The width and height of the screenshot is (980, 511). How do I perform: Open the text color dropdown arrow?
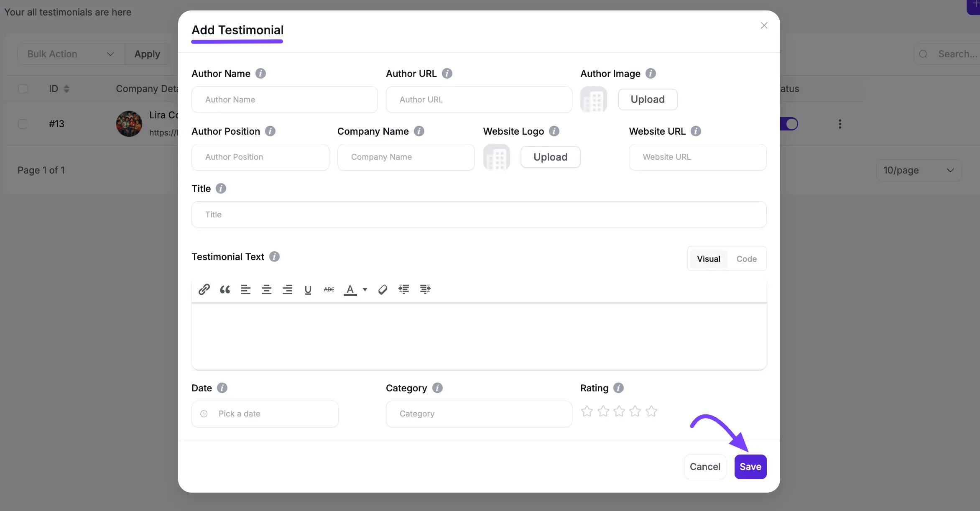click(x=365, y=289)
